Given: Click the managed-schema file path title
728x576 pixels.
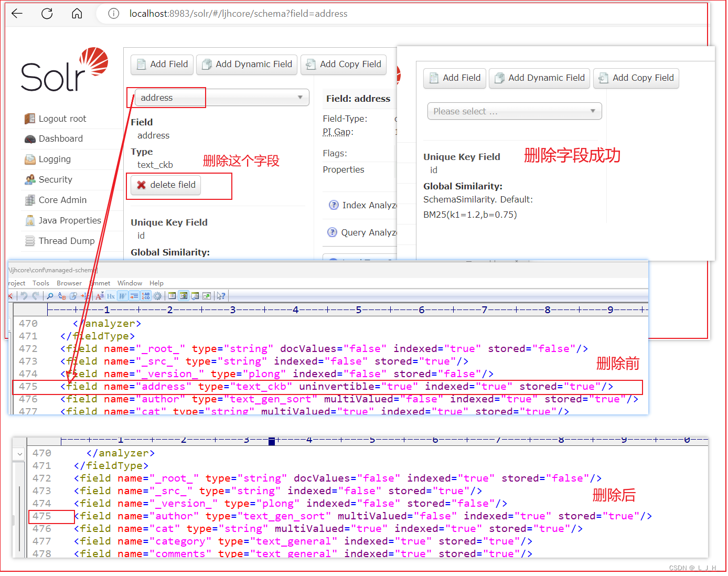Looking at the screenshot, I should (x=52, y=270).
